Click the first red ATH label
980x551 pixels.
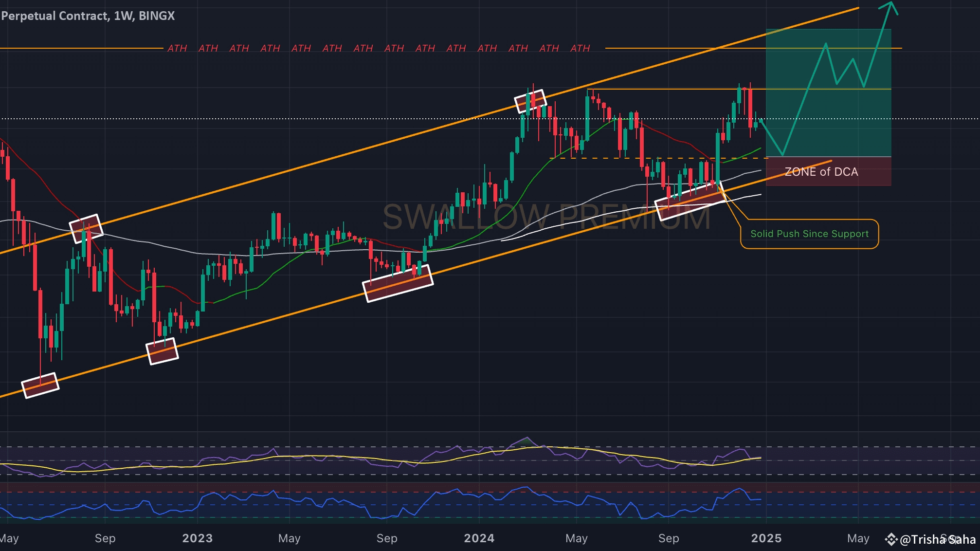[x=177, y=48]
